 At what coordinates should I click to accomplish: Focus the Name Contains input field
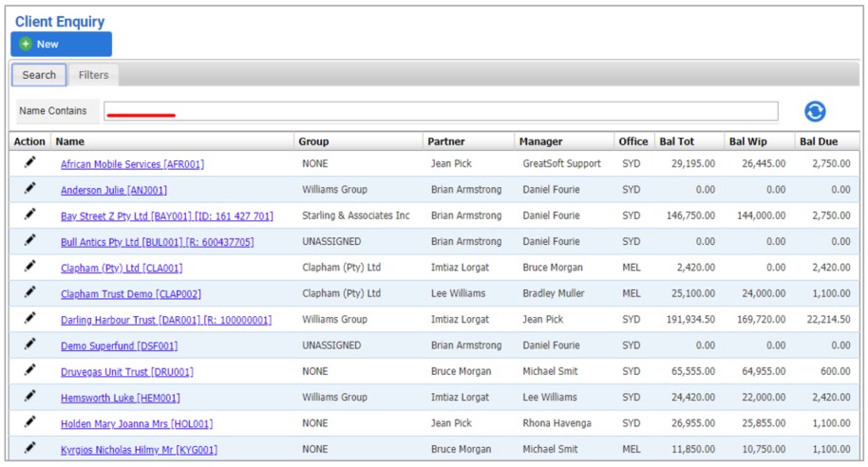click(x=441, y=111)
